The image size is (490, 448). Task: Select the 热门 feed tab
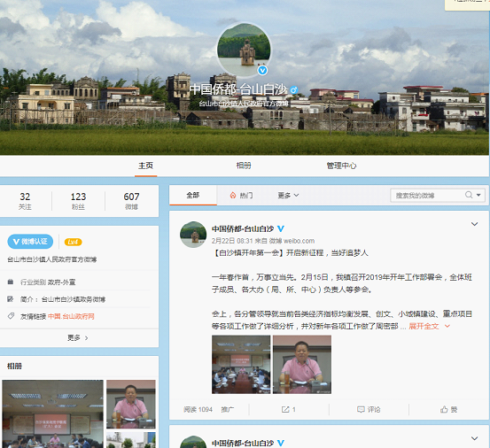click(x=242, y=196)
